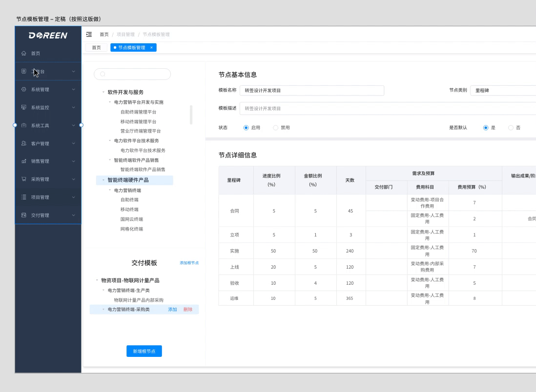
Task: Click the 交付管理 icon
Action: coord(23,215)
